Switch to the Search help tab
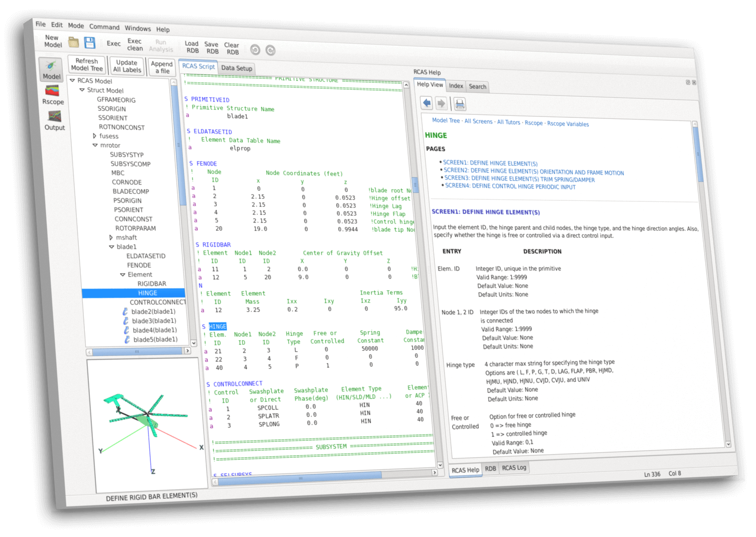 click(478, 86)
